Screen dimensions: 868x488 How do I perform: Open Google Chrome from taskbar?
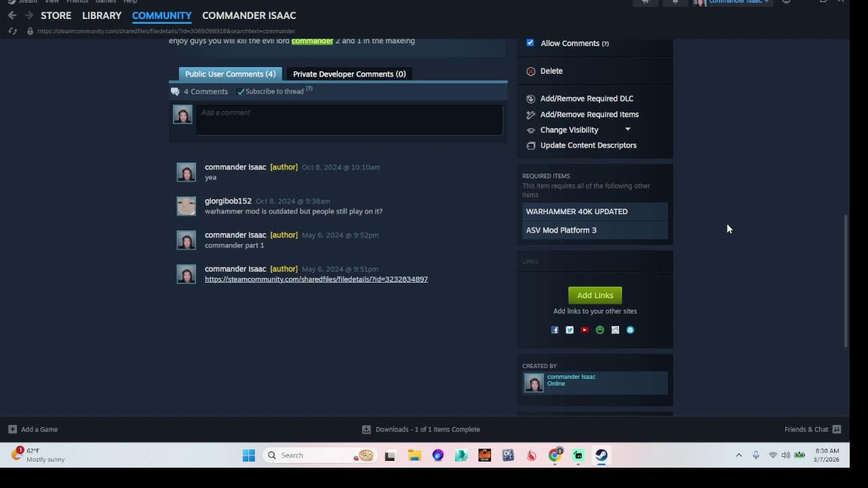[x=555, y=455]
